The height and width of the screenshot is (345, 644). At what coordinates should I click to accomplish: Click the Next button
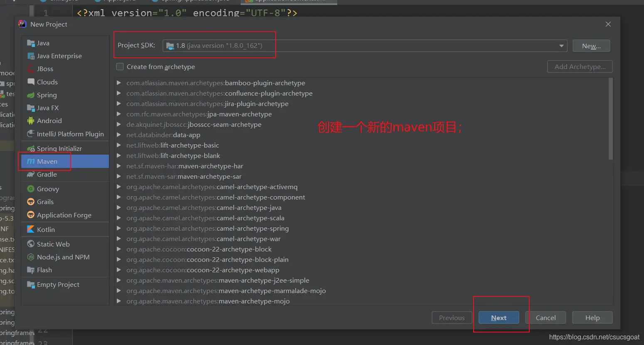pyautogui.click(x=498, y=318)
